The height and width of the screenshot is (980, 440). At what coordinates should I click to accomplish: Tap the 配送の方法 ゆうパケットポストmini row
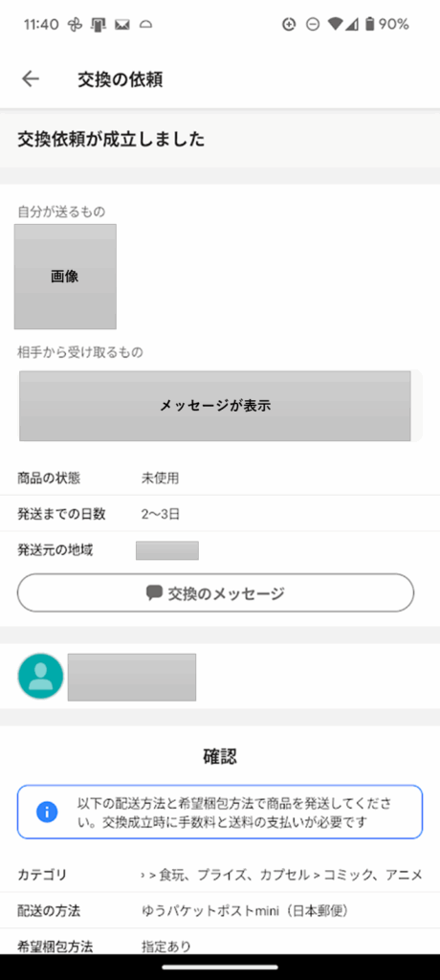tap(220, 911)
